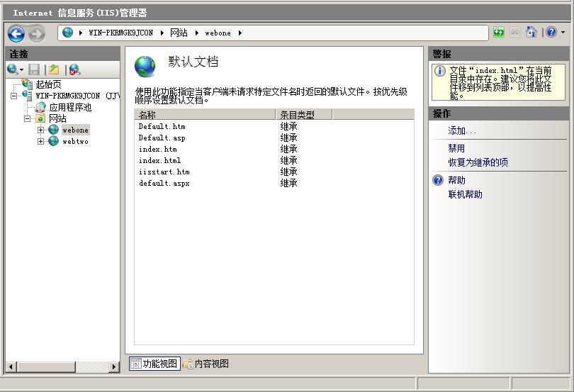Refresh page with green refresh icon
Screen dimensions: 574x392
click(x=499, y=32)
